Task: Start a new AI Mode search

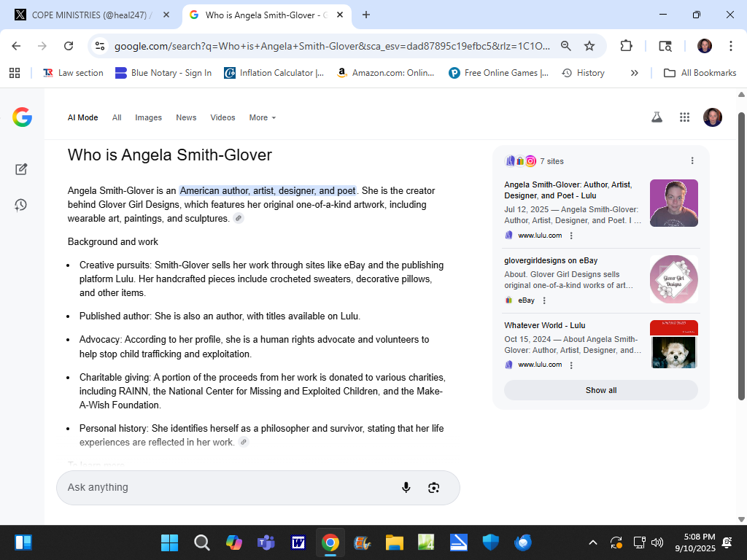Action: coord(21,169)
